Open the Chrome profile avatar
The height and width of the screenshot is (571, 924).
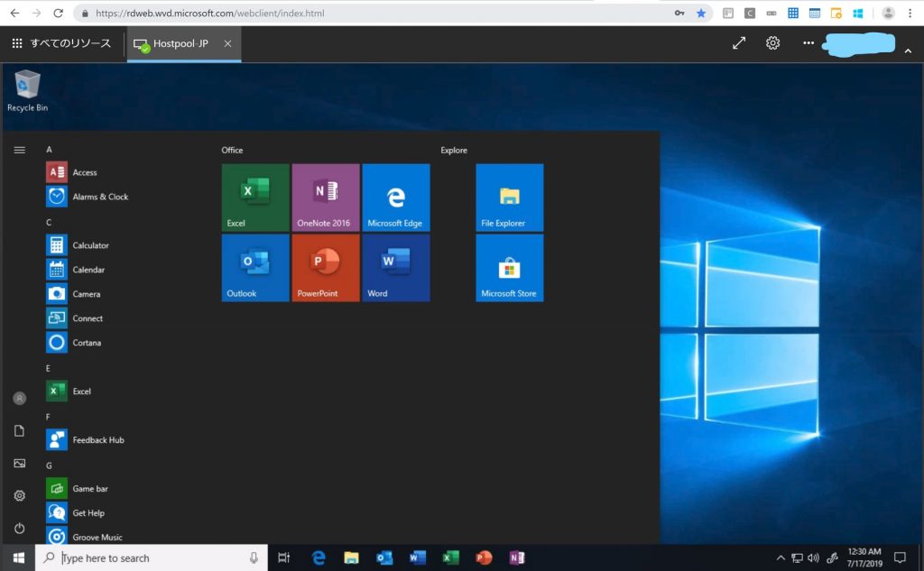(x=888, y=13)
